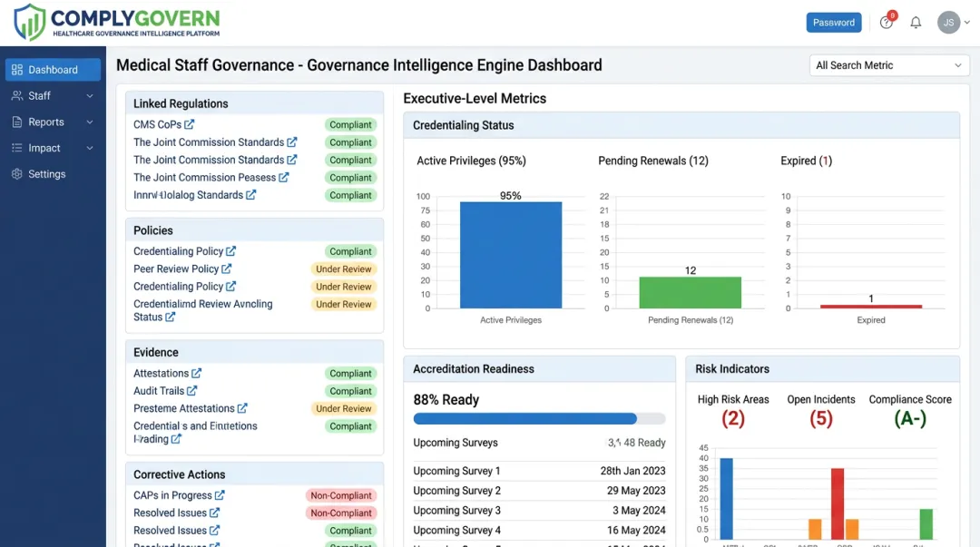Click the Impact list icon in sidebar
The width and height of the screenshot is (980, 547).
pyautogui.click(x=17, y=148)
